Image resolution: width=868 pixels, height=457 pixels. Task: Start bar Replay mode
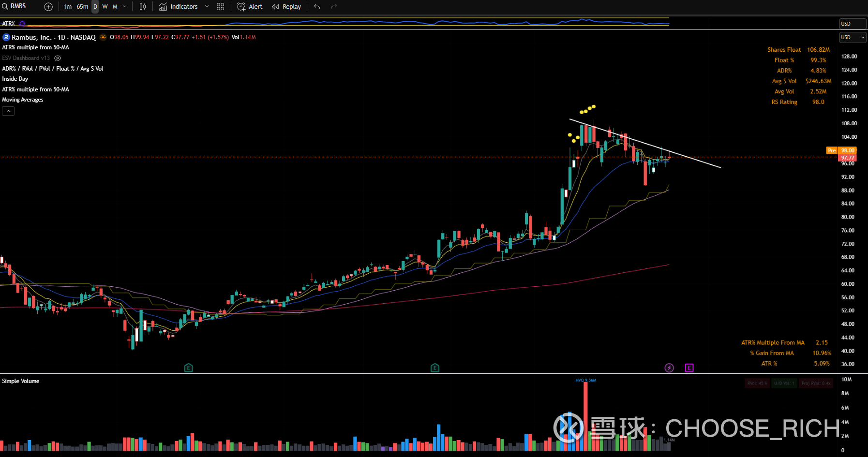point(286,7)
